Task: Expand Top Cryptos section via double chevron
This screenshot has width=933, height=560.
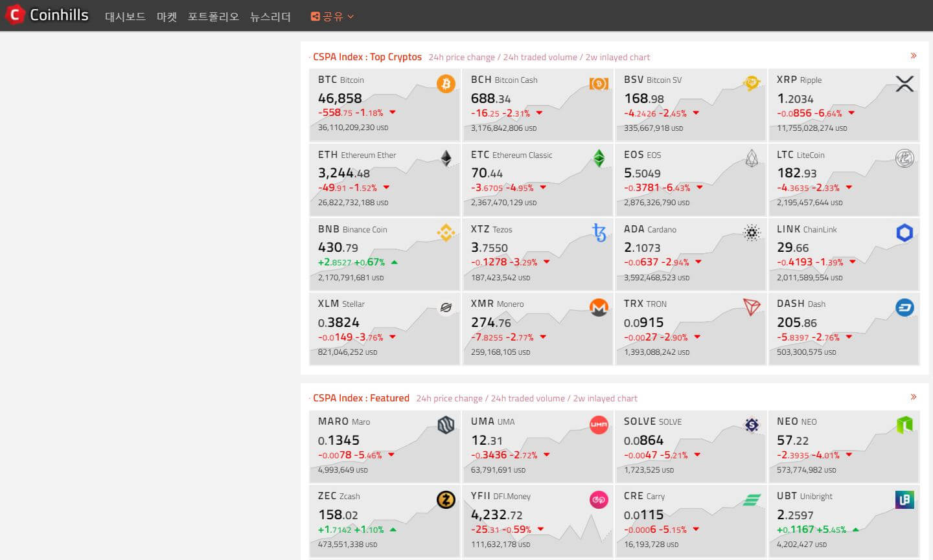Action: (914, 56)
